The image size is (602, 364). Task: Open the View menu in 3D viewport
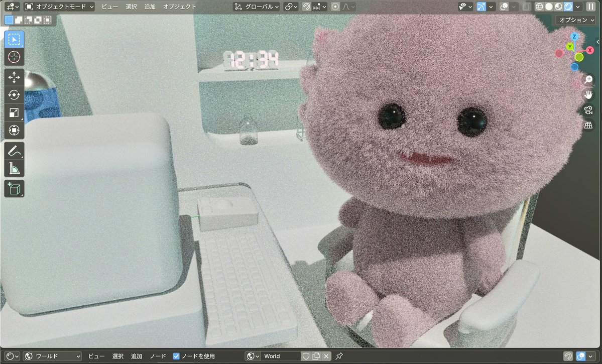coord(109,7)
